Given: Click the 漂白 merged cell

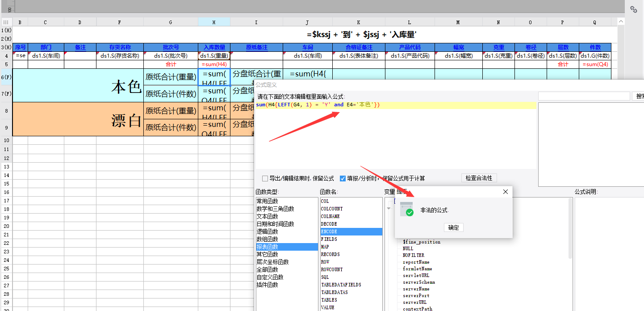Looking at the screenshot, I should point(78,119).
